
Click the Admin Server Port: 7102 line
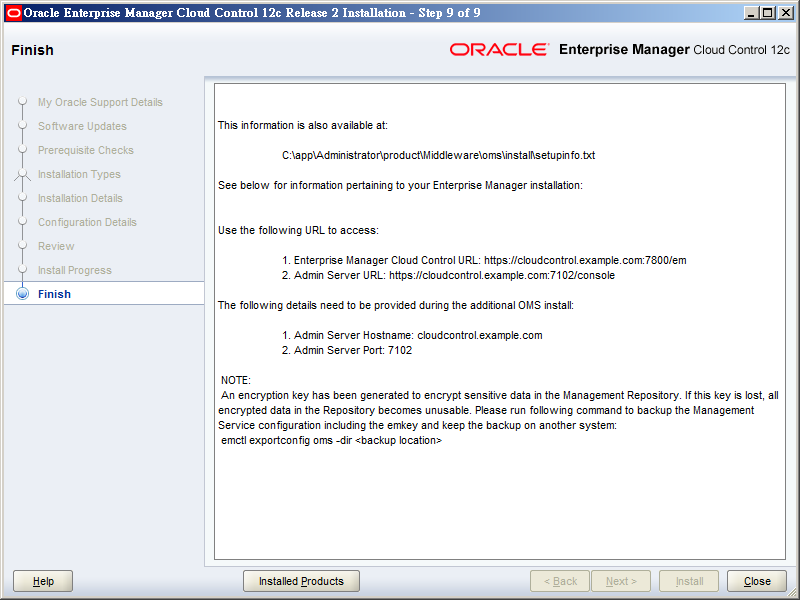pos(347,350)
